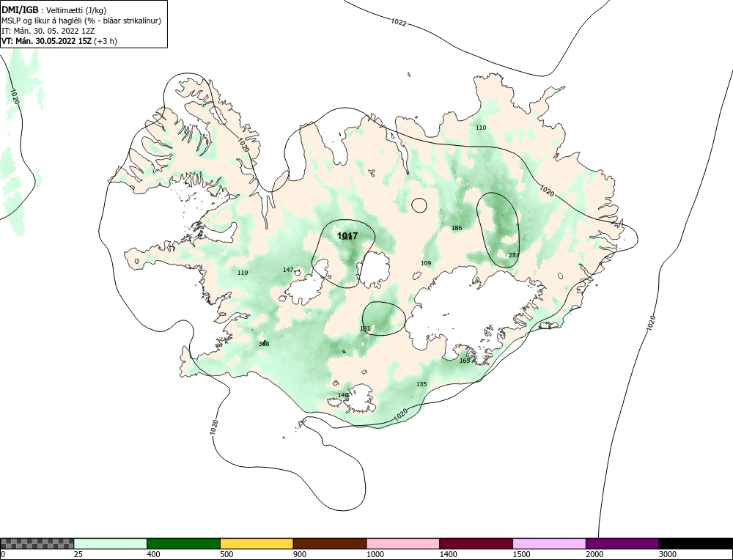This screenshot has height=560, width=733.
Task: Select the yellow legend swatch
Action: 257,543
